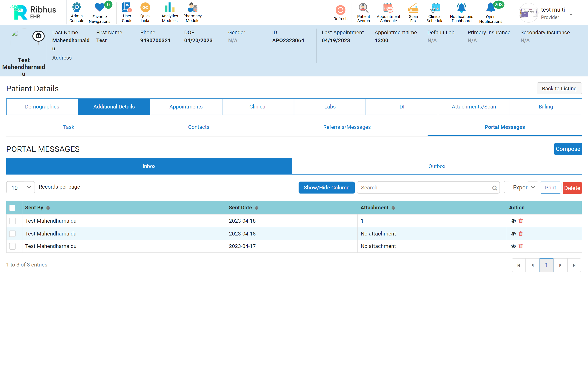This screenshot has width=588, height=367.
Task: Open the Admin Console gear icon
Action: pyautogui.click(x=77, y=8)
